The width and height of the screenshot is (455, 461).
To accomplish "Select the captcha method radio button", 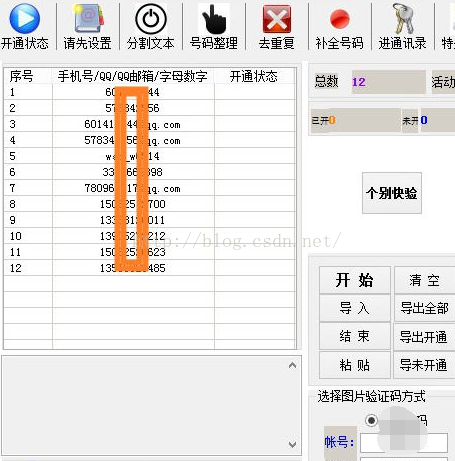I will (x=371, y=420).
